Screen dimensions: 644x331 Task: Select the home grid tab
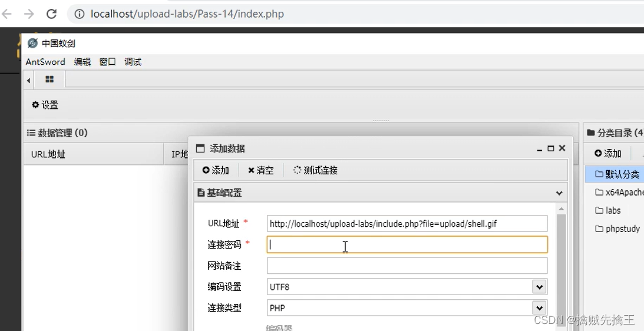pyautogui.click(x=49, y=80)
